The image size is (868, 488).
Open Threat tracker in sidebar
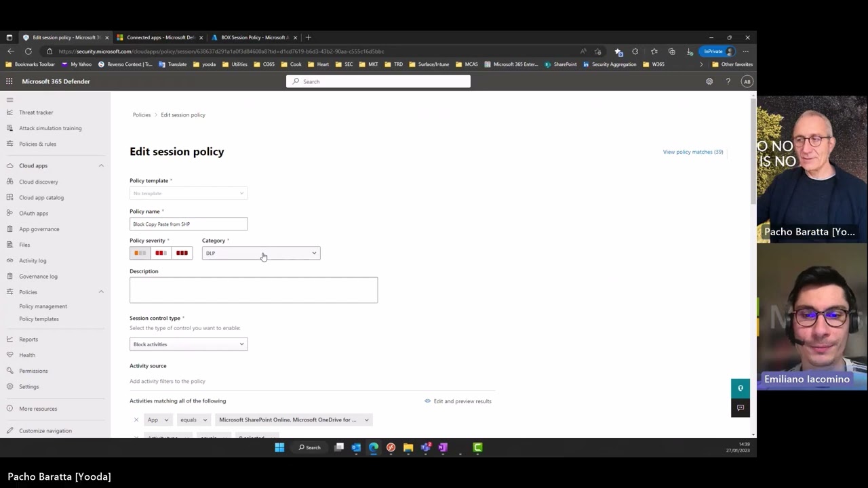click(36, 113)
